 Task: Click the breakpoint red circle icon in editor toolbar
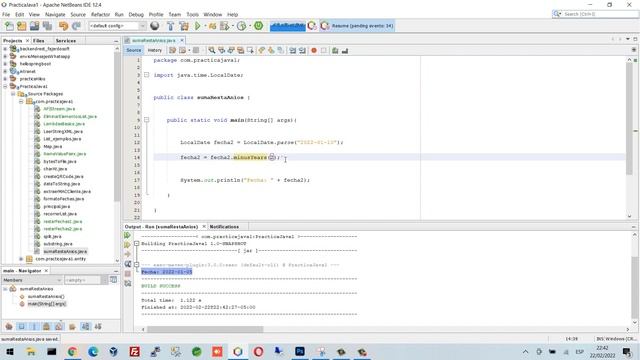(x=314, y=50)
